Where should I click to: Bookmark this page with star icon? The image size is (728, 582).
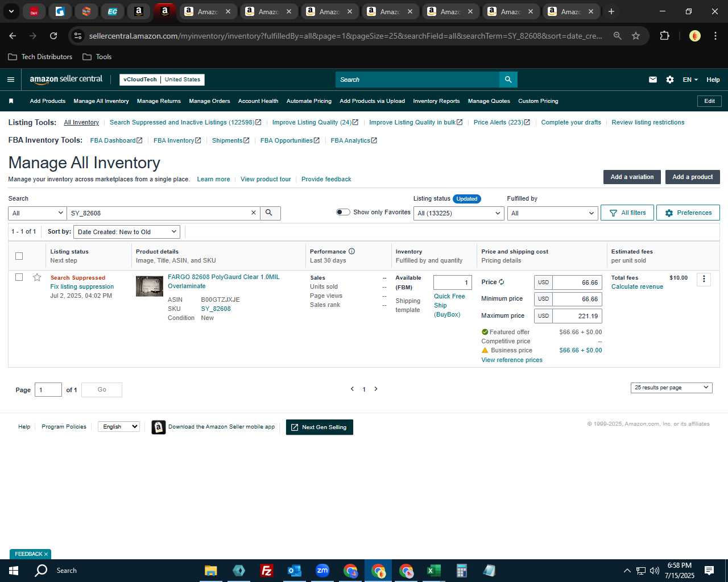point(636,36)
